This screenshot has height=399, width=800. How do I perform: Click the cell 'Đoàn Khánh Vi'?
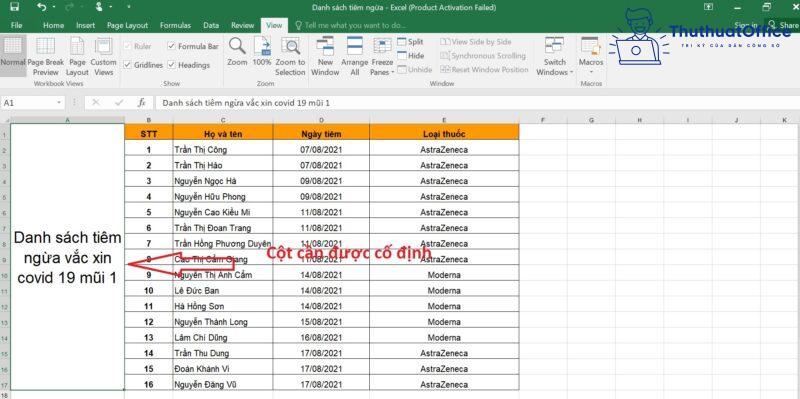(223, 369)
